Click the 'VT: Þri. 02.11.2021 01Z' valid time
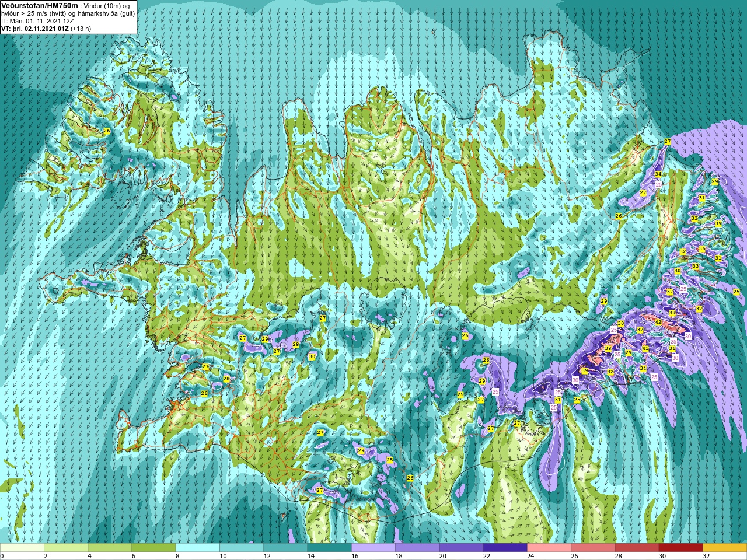The height and width of the screenshot is (560, 747). (x=35, y=29)
